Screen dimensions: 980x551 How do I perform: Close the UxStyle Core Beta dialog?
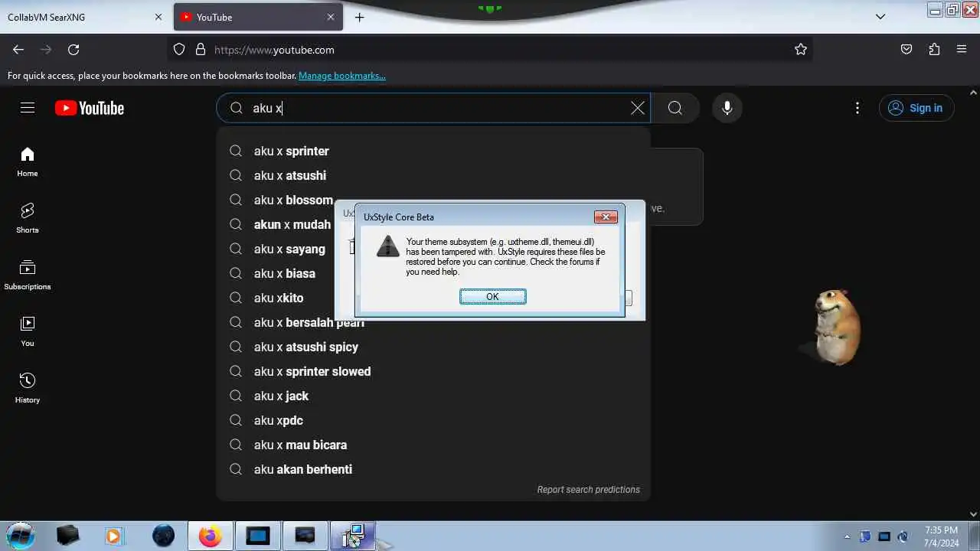(x=606, y=217)
